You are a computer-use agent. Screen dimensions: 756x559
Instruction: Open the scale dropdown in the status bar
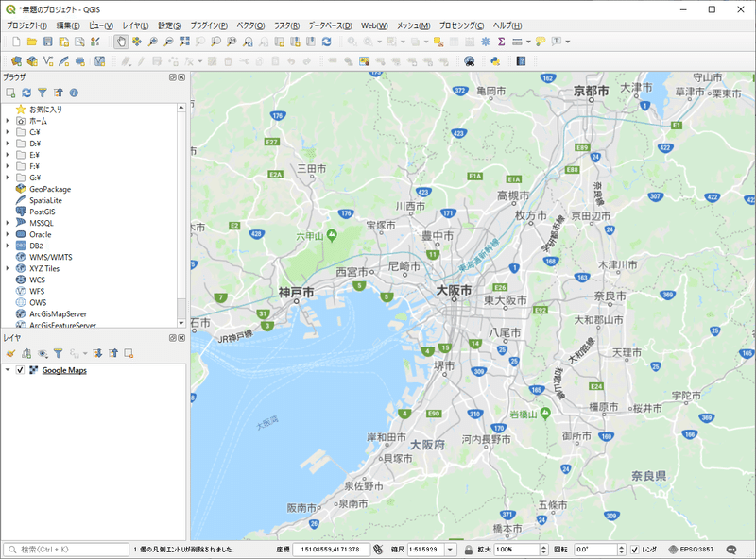pos(451,550)
